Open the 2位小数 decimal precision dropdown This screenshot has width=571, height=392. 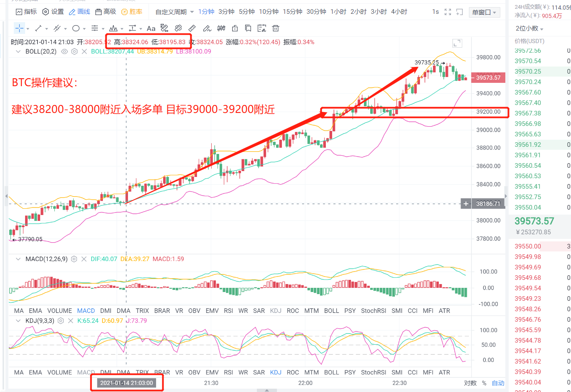click(x=529, y=28)
